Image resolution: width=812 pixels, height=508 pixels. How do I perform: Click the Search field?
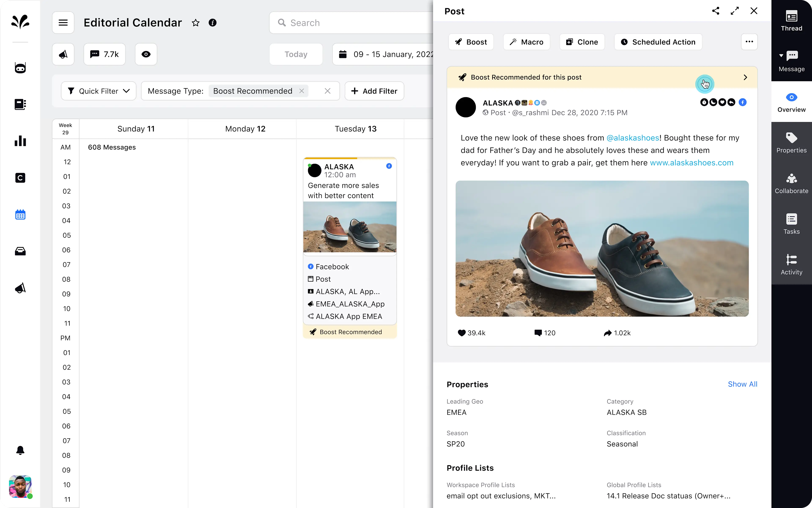351,22
